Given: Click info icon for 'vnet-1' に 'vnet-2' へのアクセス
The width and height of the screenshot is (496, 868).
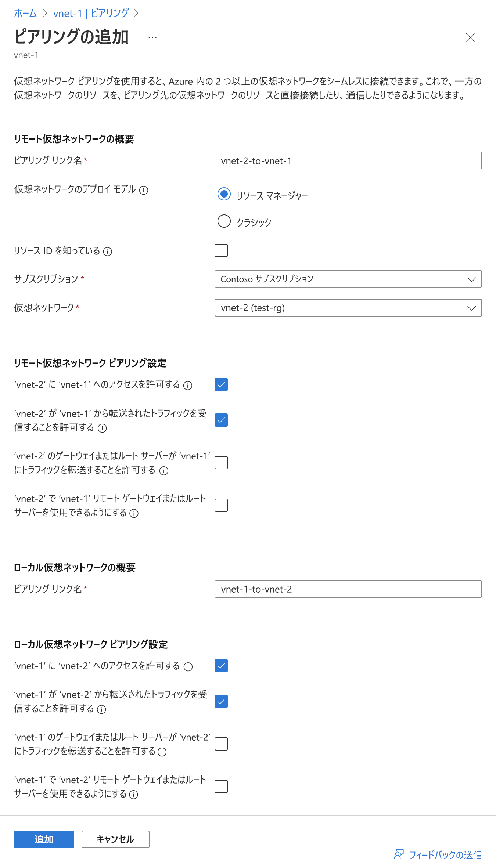Looking at the screenshot, I should (188, 667).
